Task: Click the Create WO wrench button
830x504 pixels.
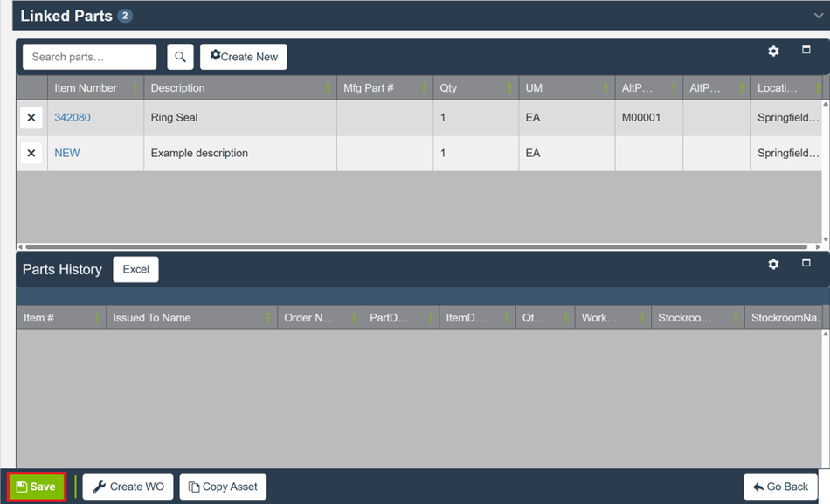Action: pos(128,487)
